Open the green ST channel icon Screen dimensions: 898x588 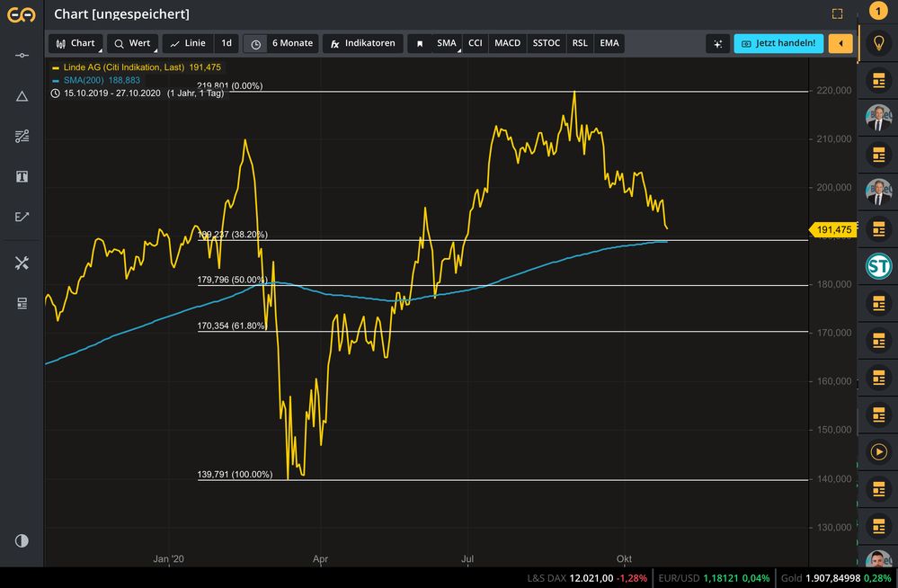[x=878, y=266]
